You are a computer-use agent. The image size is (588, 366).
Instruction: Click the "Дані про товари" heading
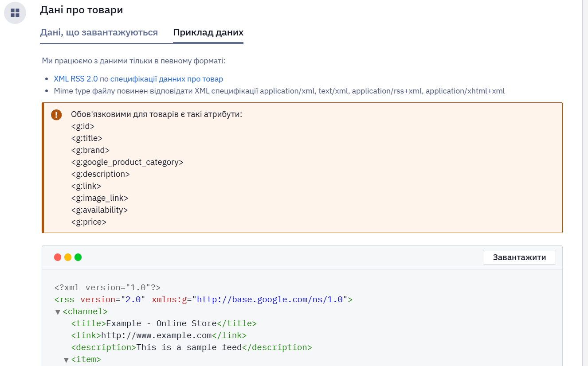(82, 10)
